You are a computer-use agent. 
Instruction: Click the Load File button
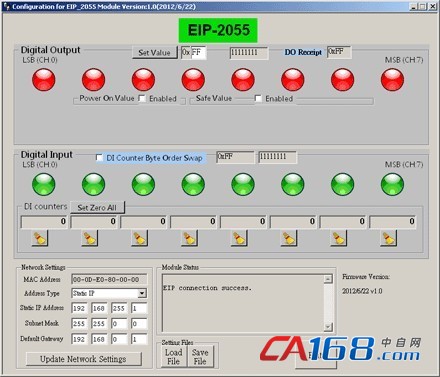pos(174,357)
